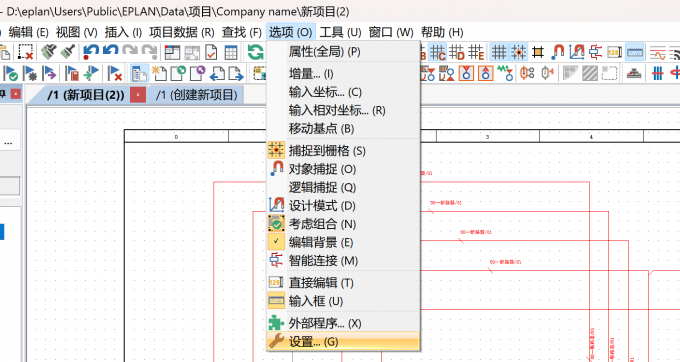The image size is (680, 362).
Task: Toggle the page navigator icon
Action: [x=139, y=73]
